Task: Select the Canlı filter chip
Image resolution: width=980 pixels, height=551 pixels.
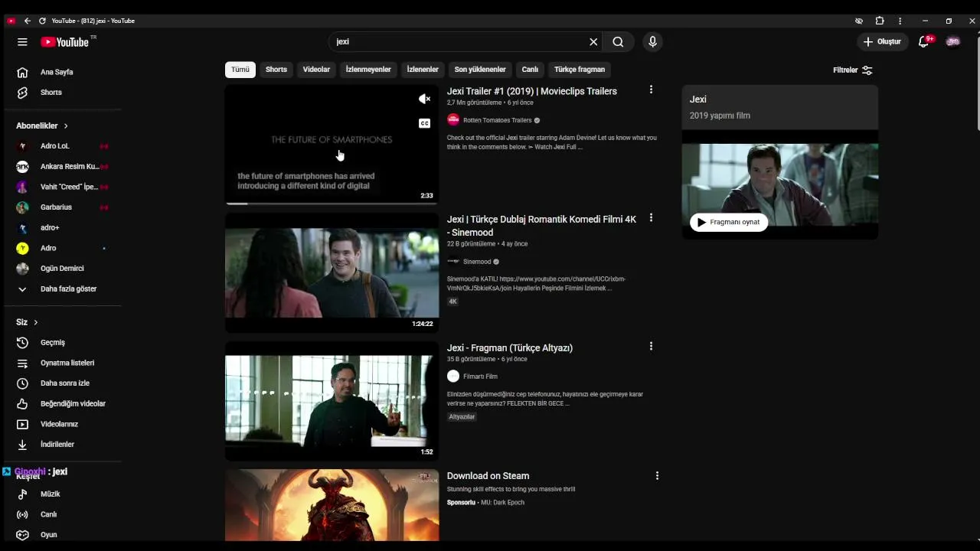Action: [x=530, y=70]
